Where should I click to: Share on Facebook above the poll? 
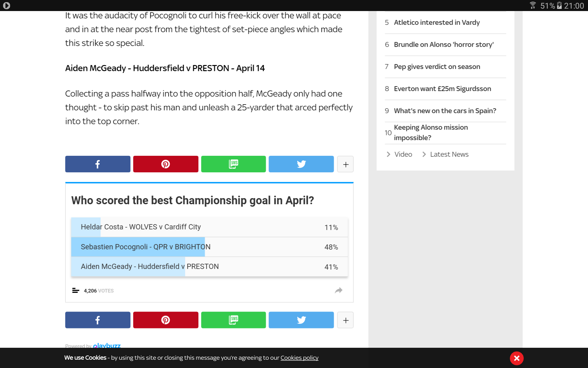(98, 164)
